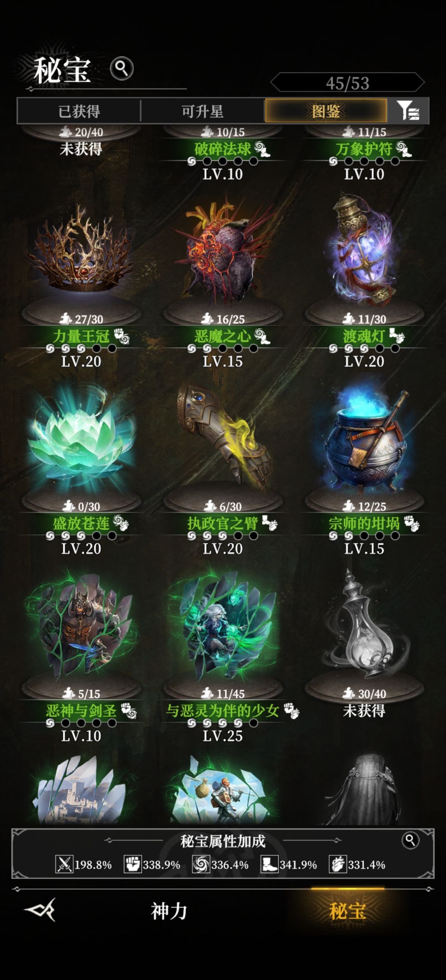The image size is (446, 980).
Task: Open the filter icon next to 图鉴
Action: [x=408, y=111]
